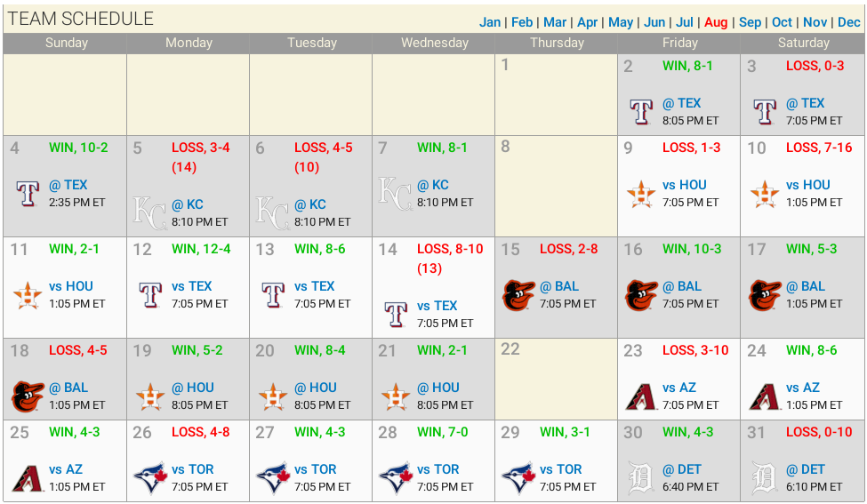Click the Astros logo on August 19
This screenshot has width=867, height=504.
tap(150, 396)
